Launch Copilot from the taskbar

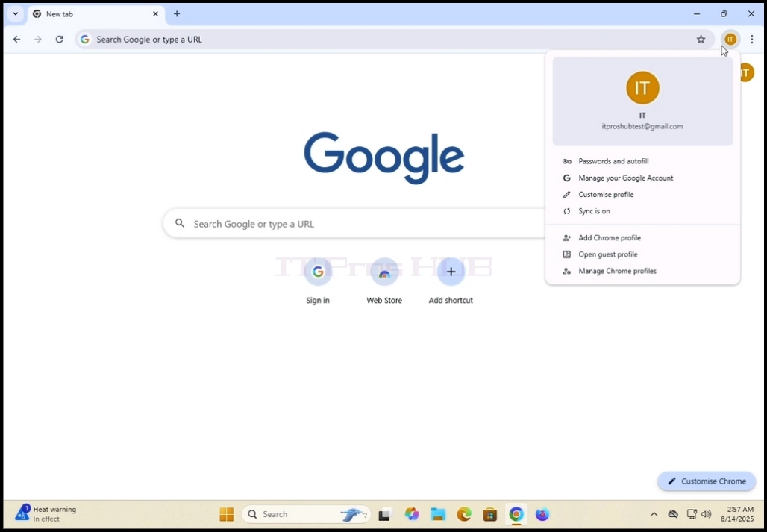pos(412,514)
